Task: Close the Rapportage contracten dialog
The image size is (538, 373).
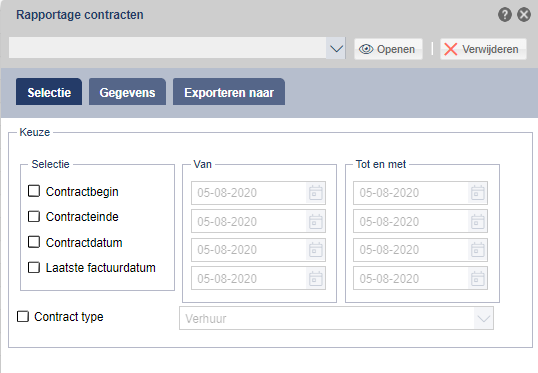Action: pyautogui.click(x=524, y=15)
